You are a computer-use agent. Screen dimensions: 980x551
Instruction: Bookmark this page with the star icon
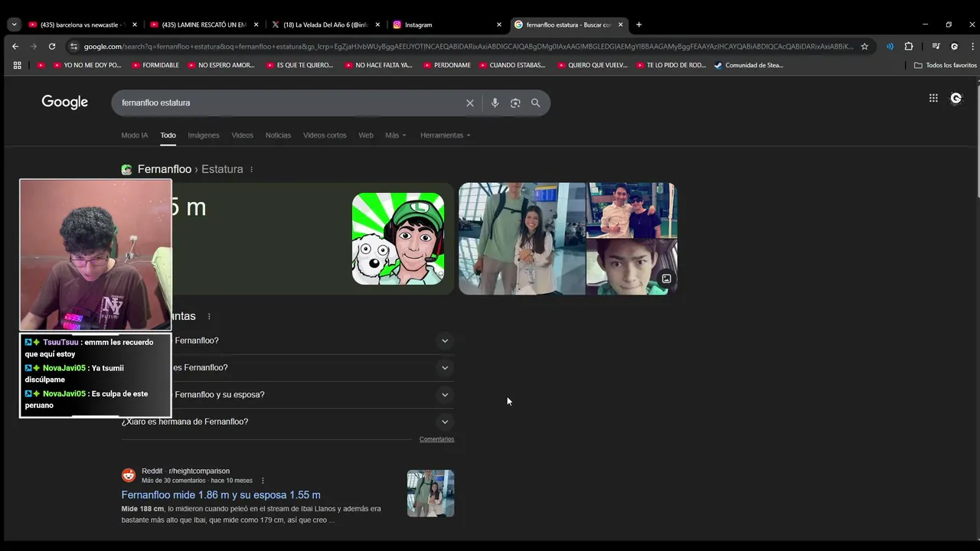[864, 46]
